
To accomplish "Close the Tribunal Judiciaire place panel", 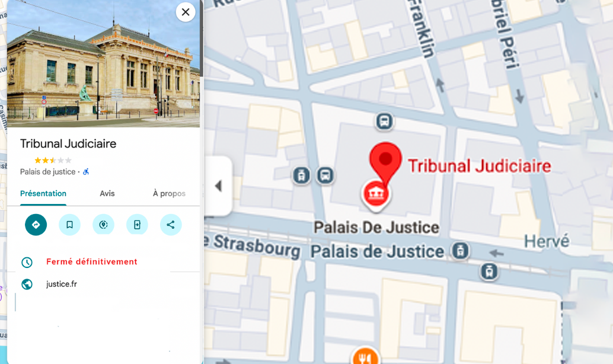I will tap(186, 12).
